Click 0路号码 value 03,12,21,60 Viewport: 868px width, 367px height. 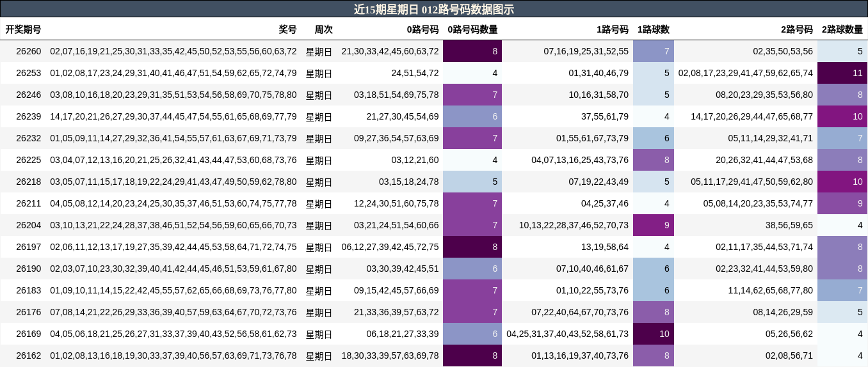(x=415, y=160)
